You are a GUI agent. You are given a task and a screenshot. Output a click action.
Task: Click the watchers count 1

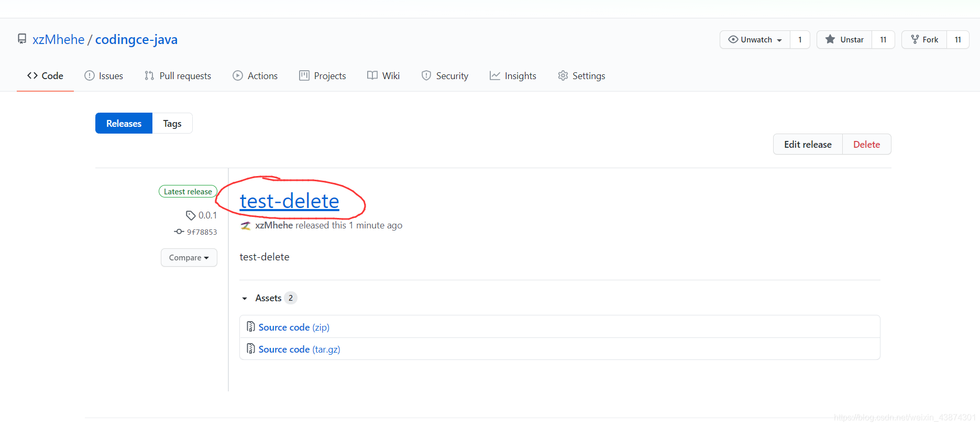click(x=800, y=40)
